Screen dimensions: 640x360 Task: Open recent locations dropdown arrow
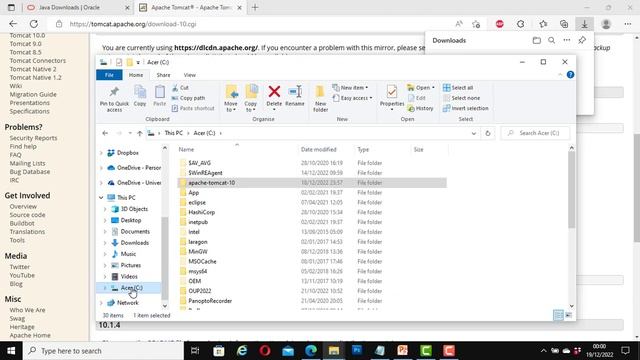click(x=130, y=133)
